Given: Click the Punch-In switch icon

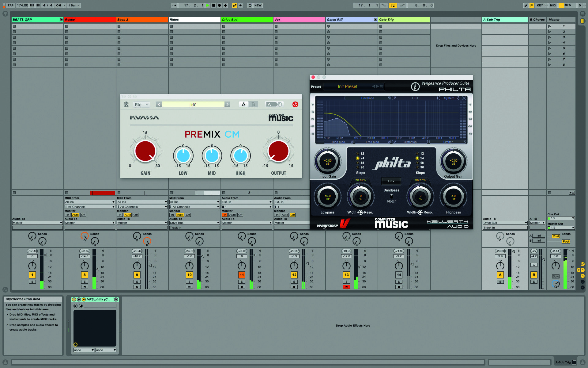Looking at the screenshot, I should (x=384, y=5).
